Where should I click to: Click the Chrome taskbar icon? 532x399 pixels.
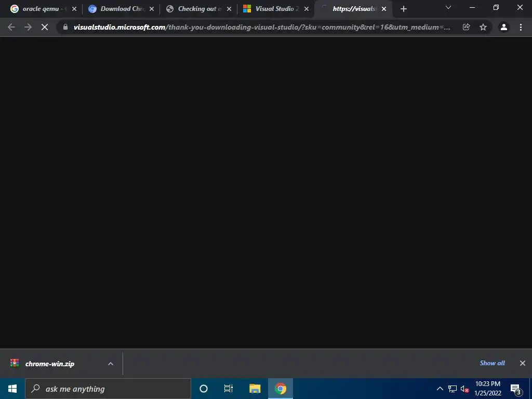281,389
